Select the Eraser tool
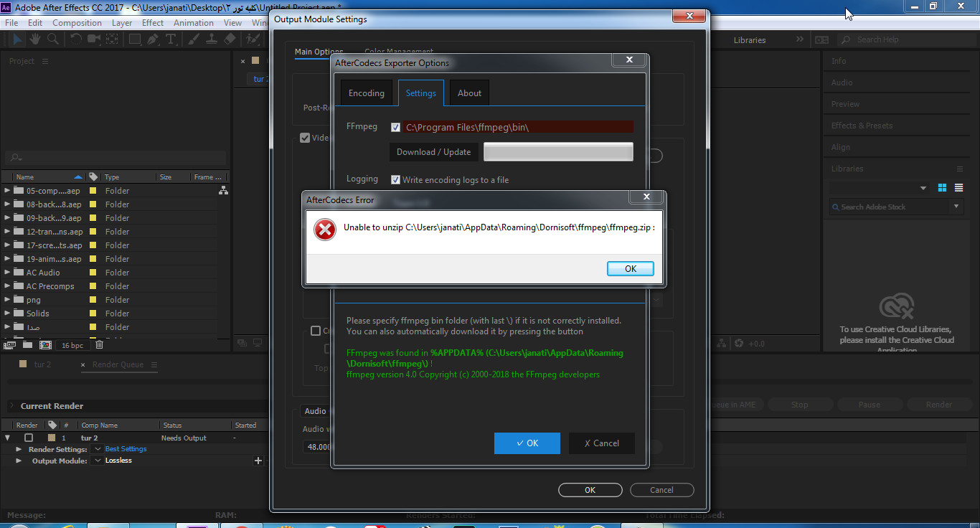 230,39
